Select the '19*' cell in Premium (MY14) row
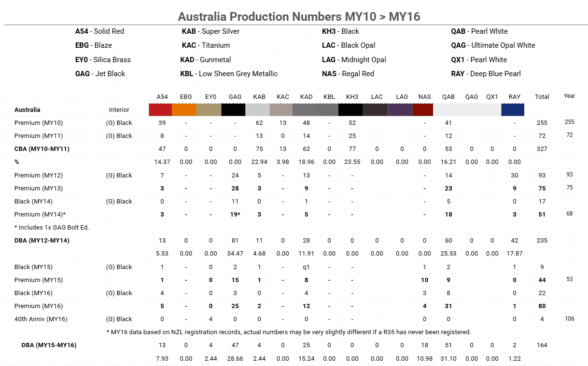The image size is (588, 366). pyautogui.click(x=235, y=215)
